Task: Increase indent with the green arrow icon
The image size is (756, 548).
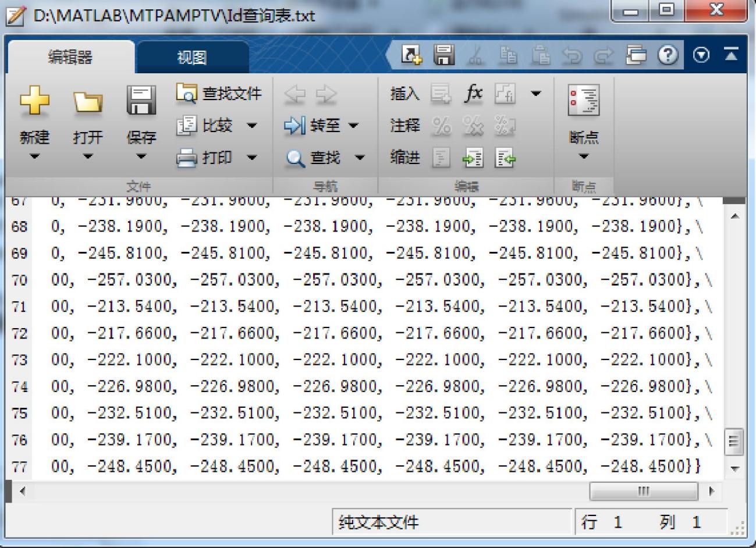Action: (x=474, y=158)
